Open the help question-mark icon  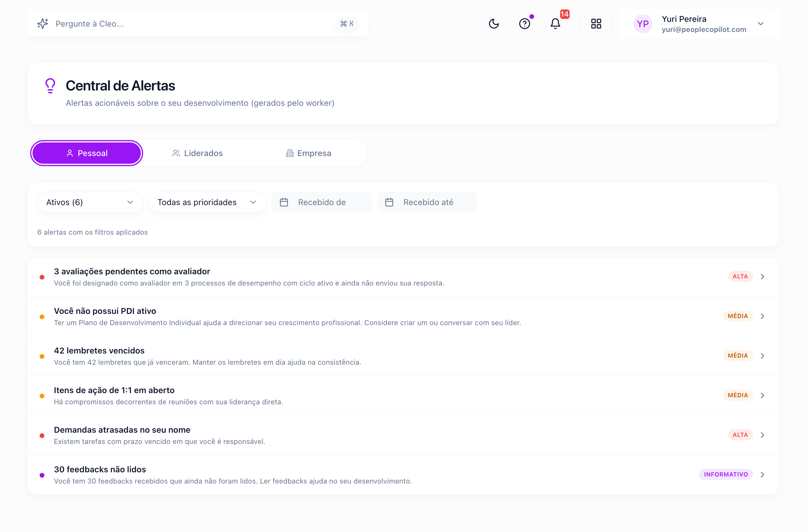point(525,24)
